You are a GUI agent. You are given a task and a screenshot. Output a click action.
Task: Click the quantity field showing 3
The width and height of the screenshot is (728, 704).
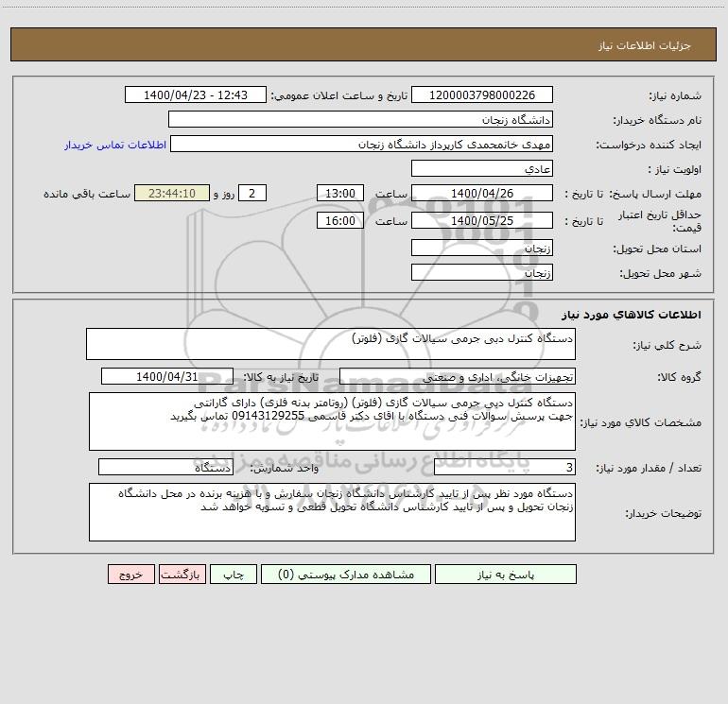[505, 468]
